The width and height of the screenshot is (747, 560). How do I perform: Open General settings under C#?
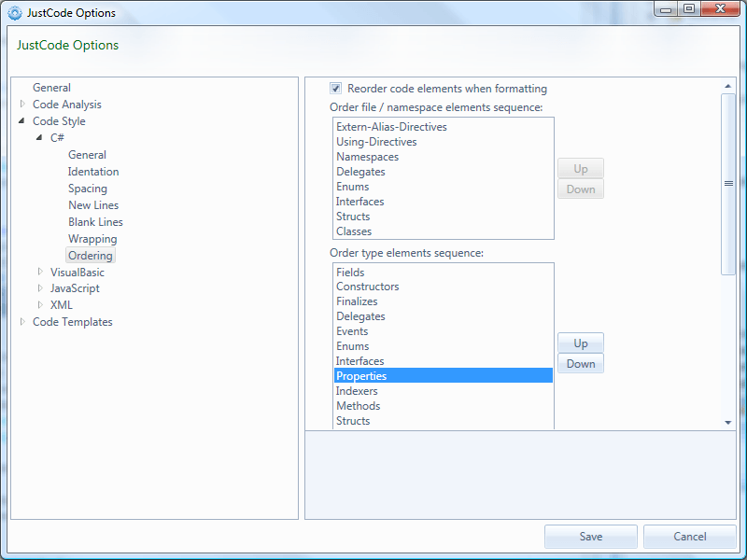(87, 155)
